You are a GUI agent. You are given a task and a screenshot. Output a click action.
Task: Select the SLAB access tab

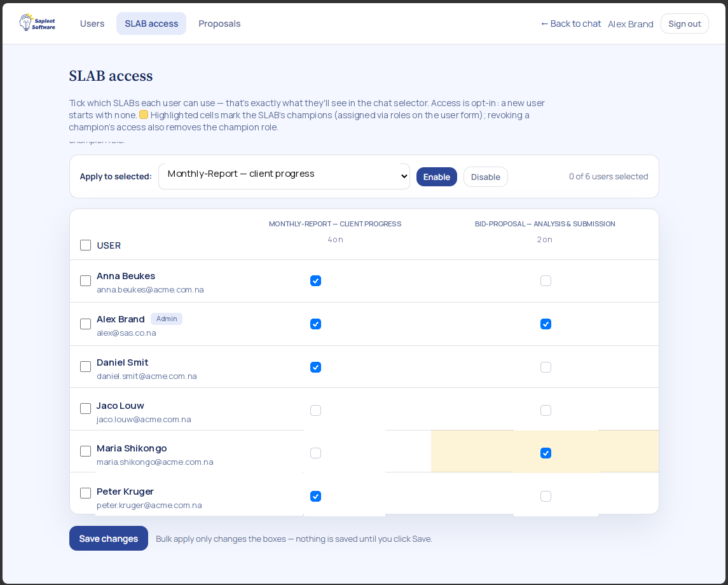(x=151, y=24)
